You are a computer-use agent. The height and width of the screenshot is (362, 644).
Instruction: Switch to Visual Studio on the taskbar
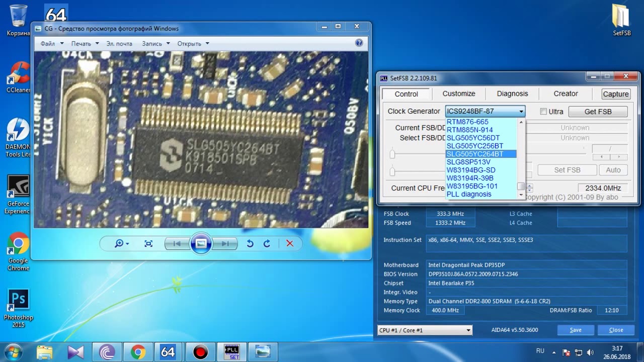[x=75, y=352]
